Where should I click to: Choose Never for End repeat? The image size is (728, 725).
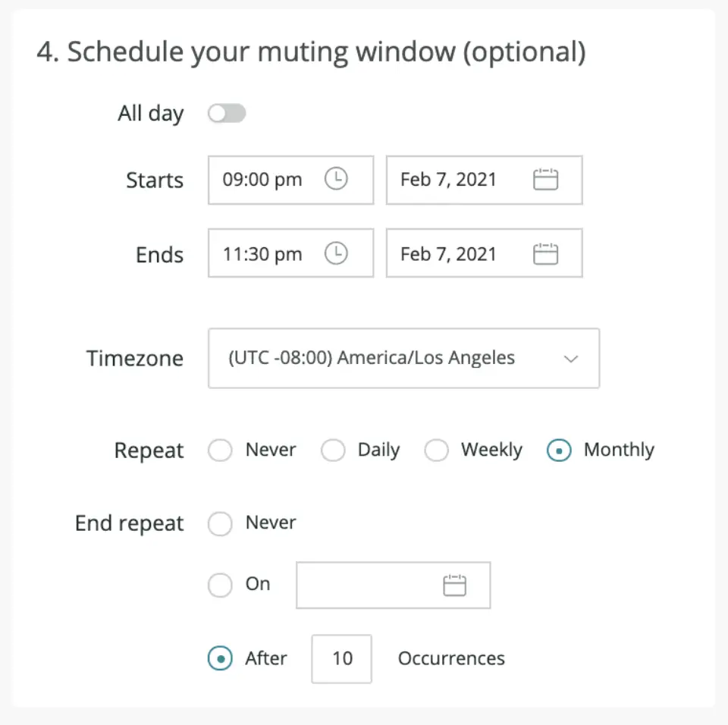click(x=220, y=523)
